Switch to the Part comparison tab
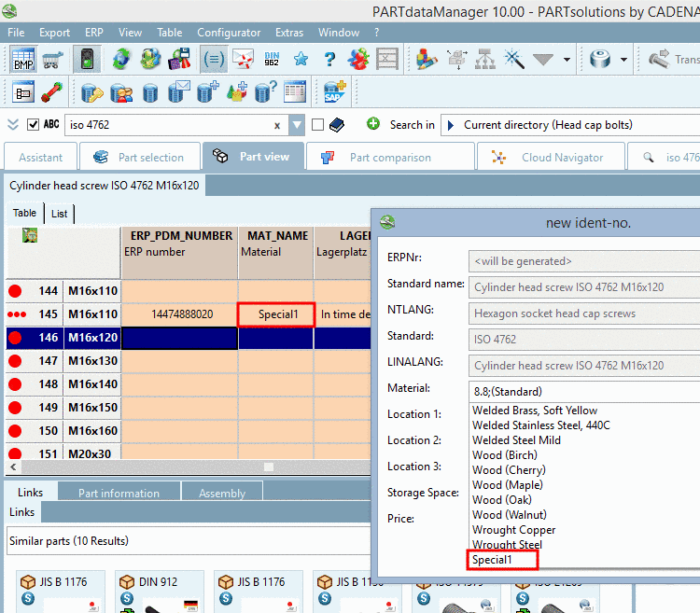 click(389, 158)
